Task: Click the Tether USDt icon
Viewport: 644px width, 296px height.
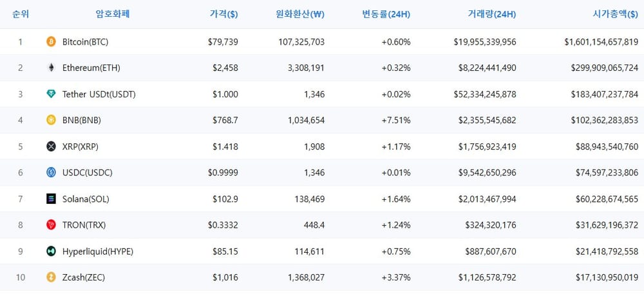Action: tap(51, 94)
